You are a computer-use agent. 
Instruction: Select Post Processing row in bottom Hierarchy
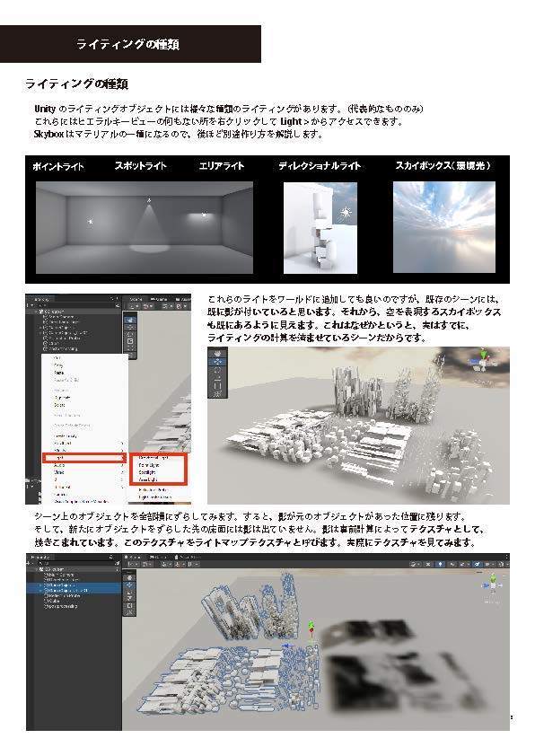[x=73, y=606]
